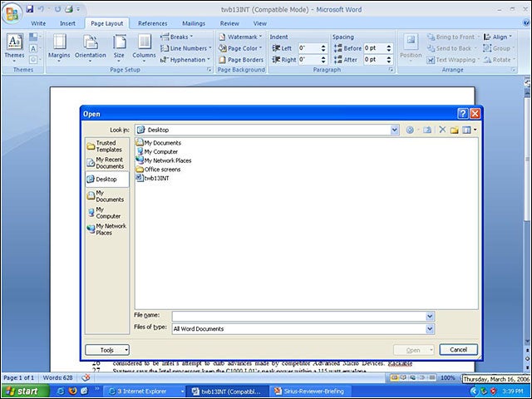Select the twb13INT file
The width and height of the screenshot is (532, 399).
[152, 178]
